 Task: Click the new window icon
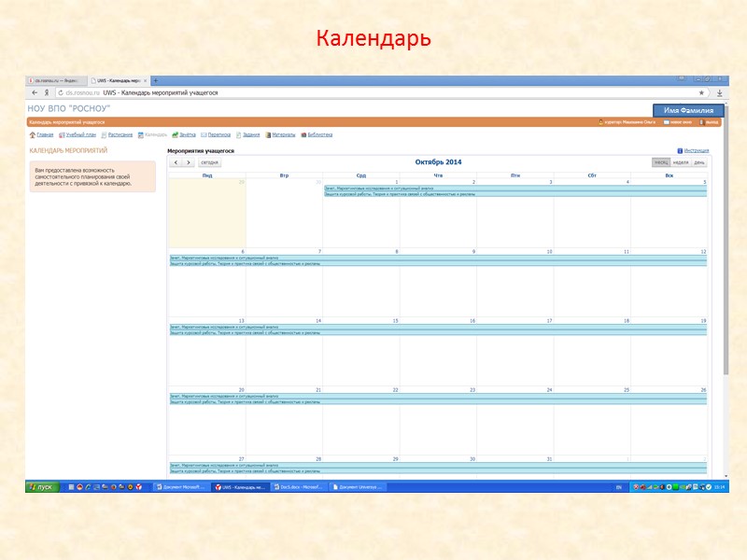[667, 122]
